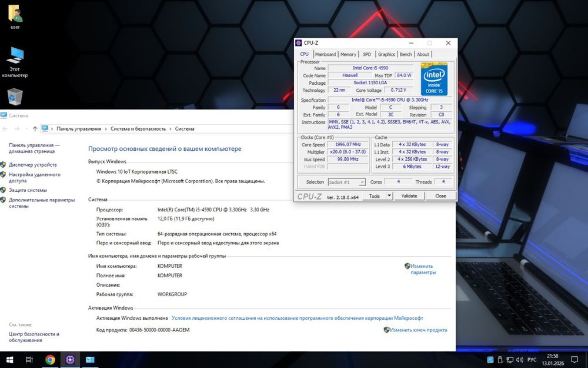588x368 pixels.
Task: Click the computer icon in address bar
Action: (x=45, y=128)
